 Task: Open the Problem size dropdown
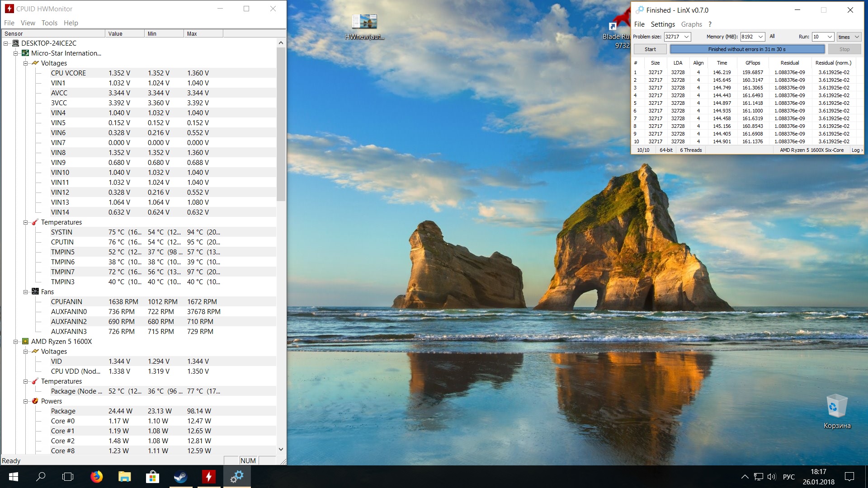tap(686, 37)
